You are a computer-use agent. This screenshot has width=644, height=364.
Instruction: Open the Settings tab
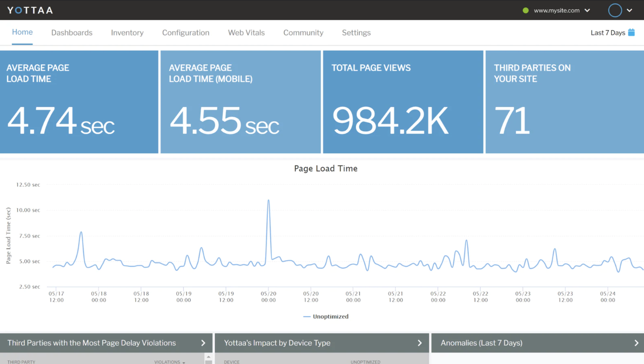point(356,33)
